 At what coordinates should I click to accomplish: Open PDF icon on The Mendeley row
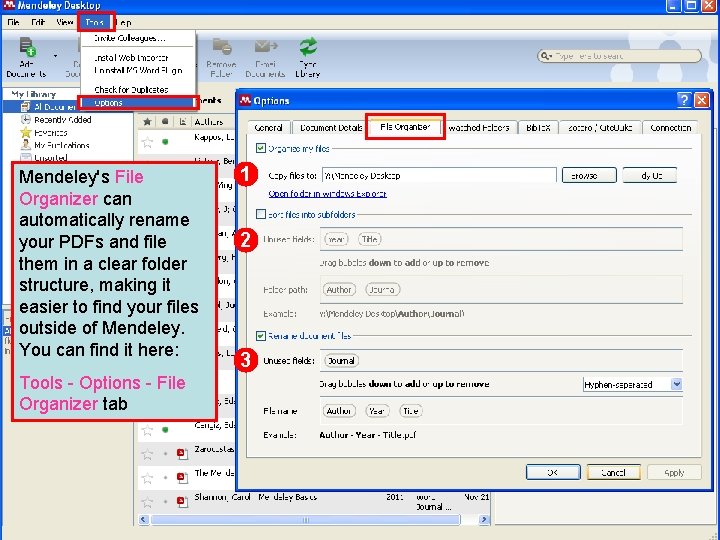click(x=182, y=478)
